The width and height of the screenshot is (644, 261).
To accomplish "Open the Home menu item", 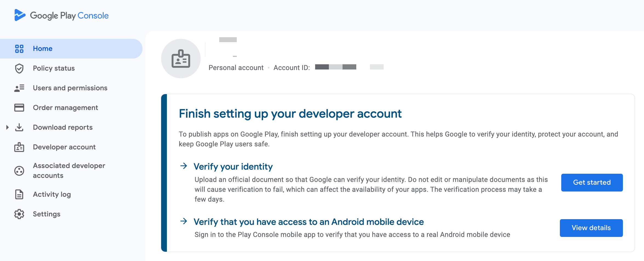I will (x=71, y=49).
